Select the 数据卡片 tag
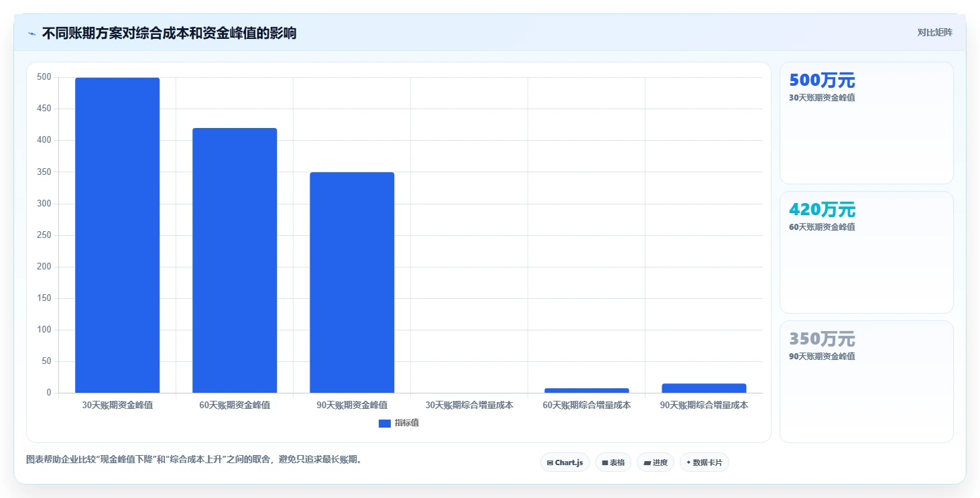Screen dimensions: 980x498 point(705,462)
